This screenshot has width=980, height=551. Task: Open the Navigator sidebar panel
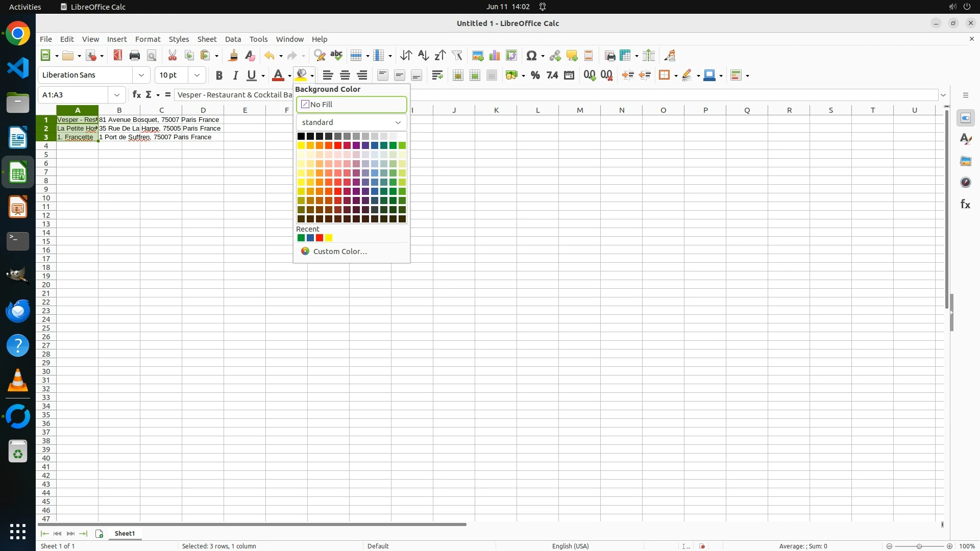[x=965, y=182]
